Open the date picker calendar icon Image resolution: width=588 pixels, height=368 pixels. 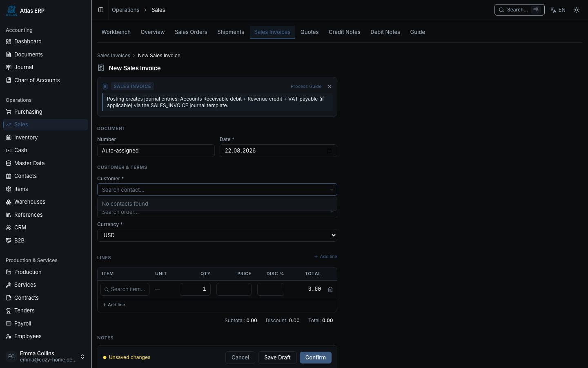tap(329, 150)
